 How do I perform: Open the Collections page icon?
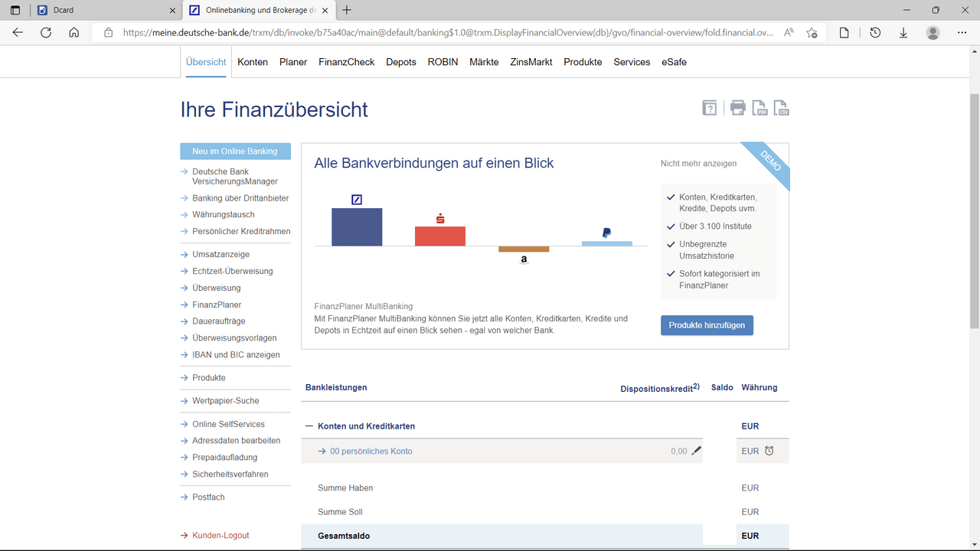844,33
